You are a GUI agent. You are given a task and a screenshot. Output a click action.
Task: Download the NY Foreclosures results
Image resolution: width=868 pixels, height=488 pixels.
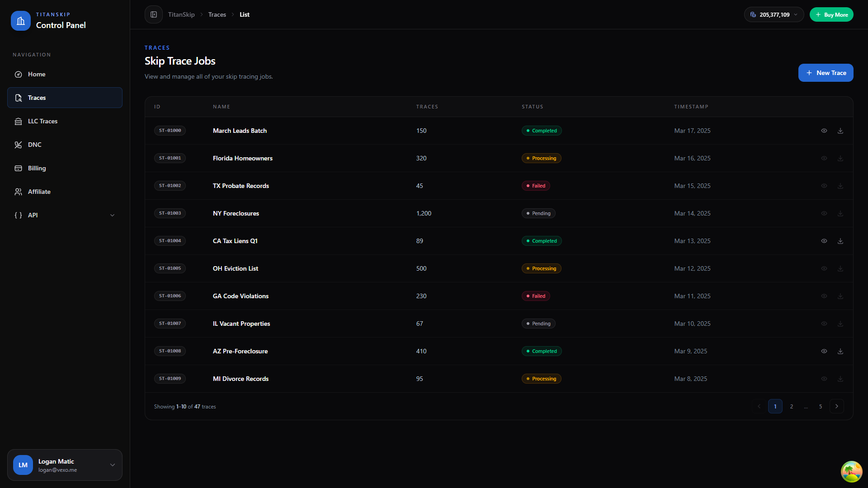(x=840, y=213)
